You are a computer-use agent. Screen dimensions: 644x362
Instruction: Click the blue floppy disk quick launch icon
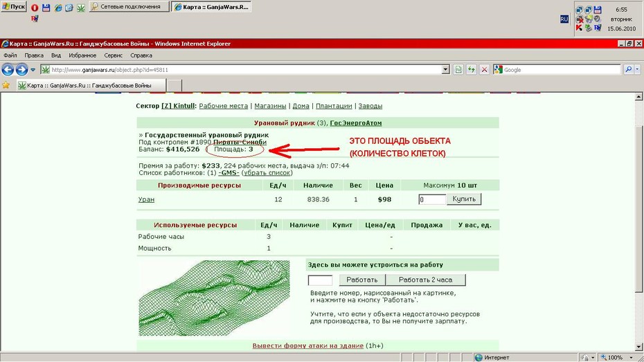tap(46, 8)
